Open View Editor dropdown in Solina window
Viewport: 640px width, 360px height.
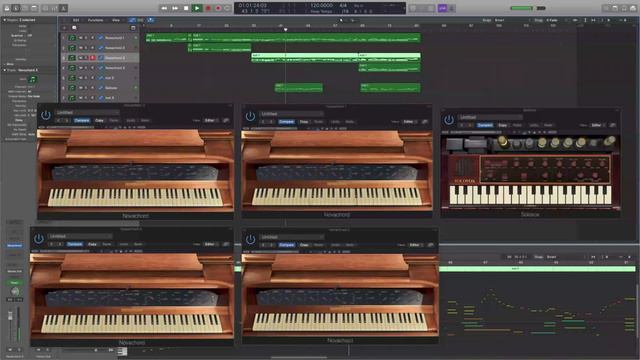597,125
